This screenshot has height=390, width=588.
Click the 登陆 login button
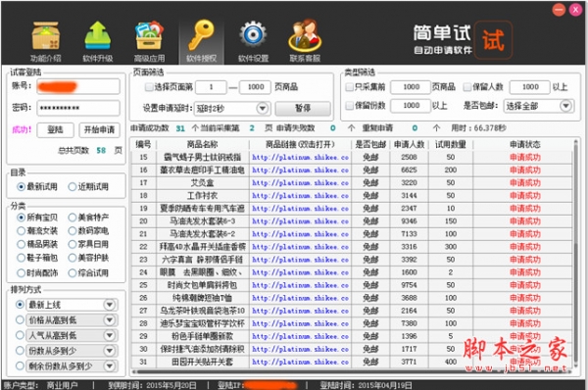click(x=56, y=129)
